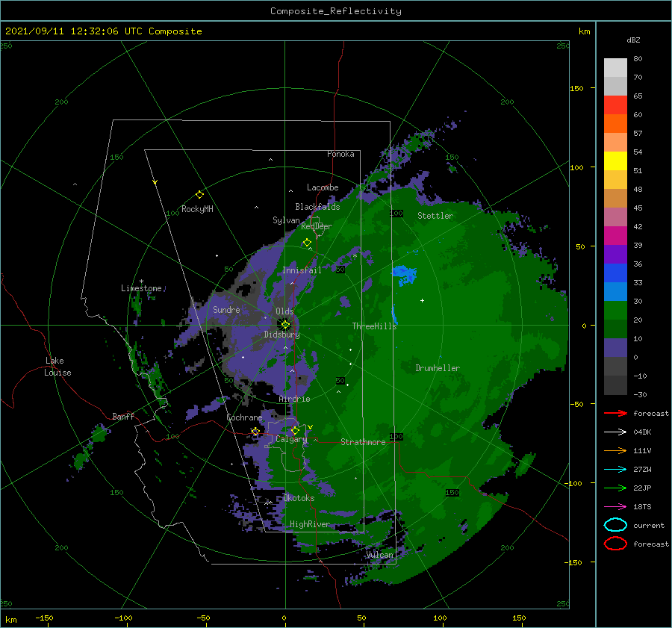Screen dimensions: 672x628
Task: Click the yellow radar site marker at center
Action: click(x=285, y=325)
